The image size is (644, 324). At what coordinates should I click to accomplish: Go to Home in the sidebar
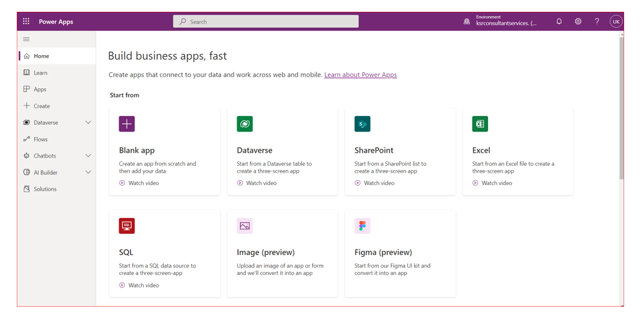[57, 56]
